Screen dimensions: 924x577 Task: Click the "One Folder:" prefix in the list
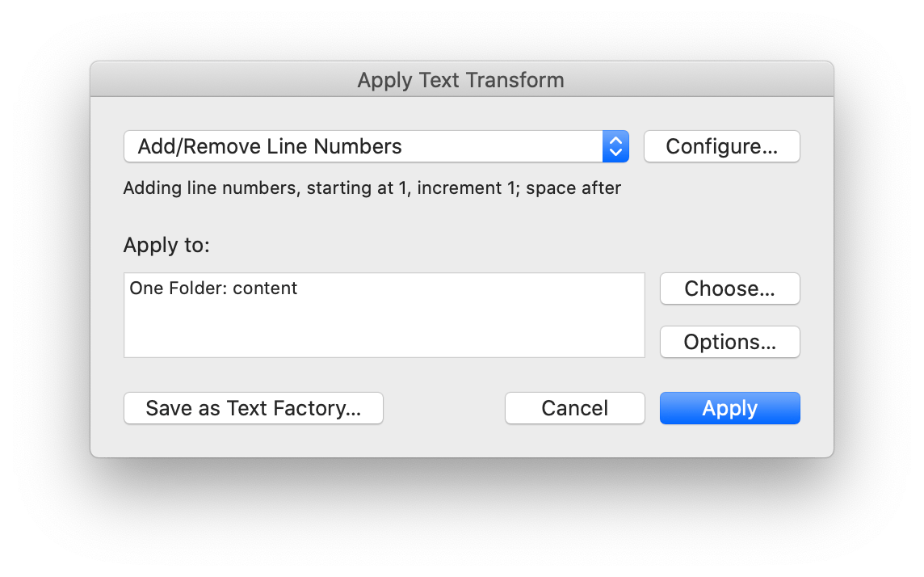coord(178,288)
